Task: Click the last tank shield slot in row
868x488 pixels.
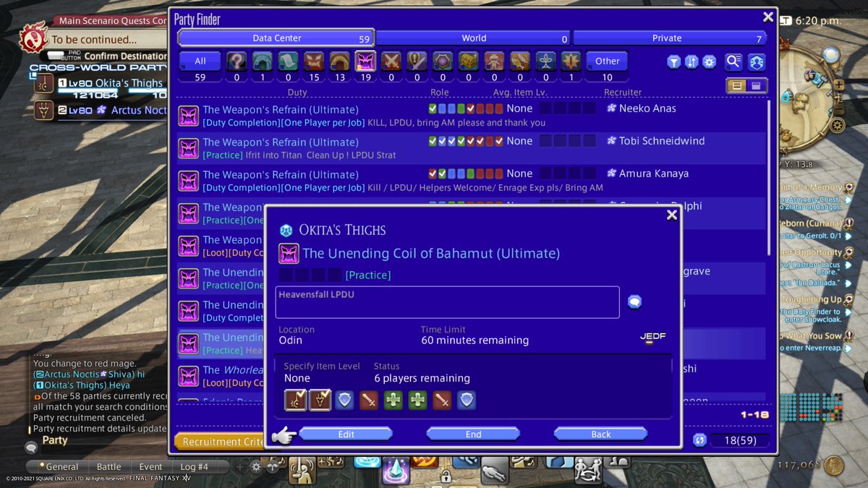Action: 467,400
